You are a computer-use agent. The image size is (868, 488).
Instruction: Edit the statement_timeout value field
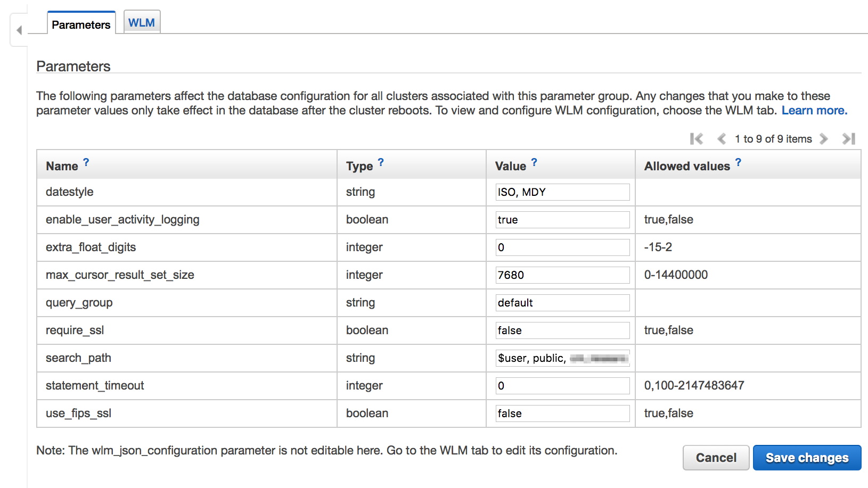tap(562, 385)
